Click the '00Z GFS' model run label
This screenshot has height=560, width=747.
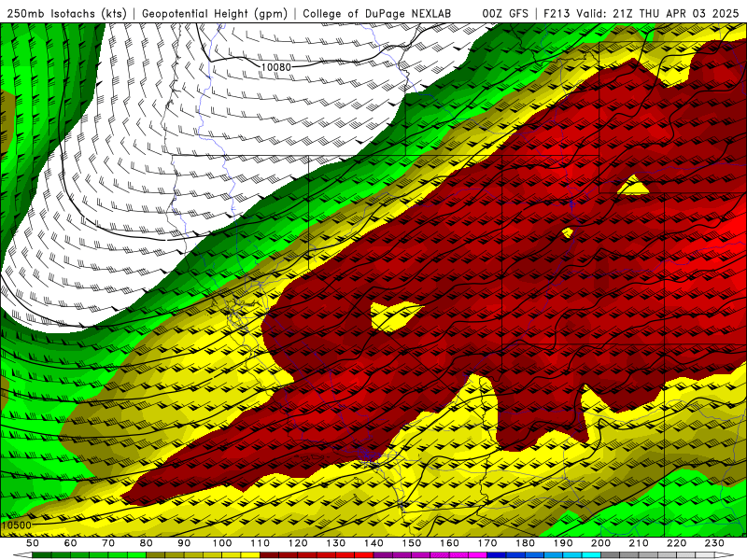click(505, 13)
